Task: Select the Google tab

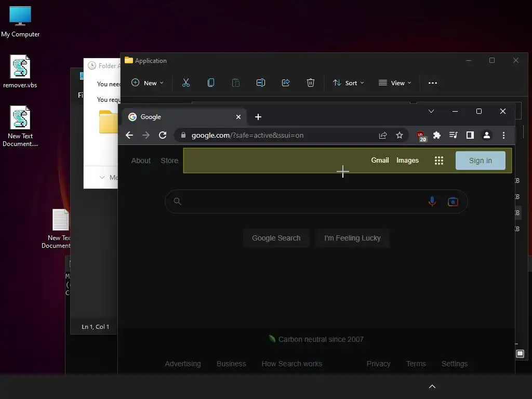Action: [x=185, y=117]
